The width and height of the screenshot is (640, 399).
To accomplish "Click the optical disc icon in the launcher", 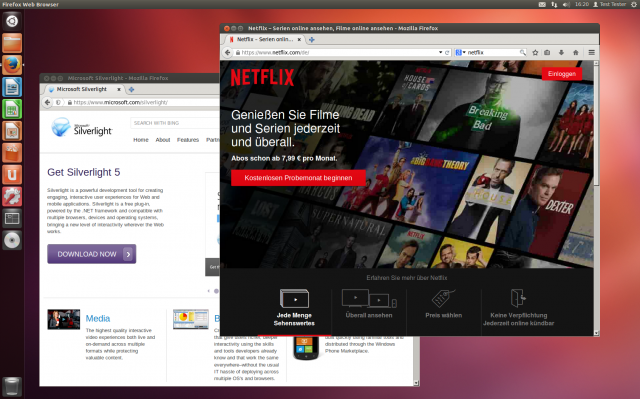I will tap(12, 241).
